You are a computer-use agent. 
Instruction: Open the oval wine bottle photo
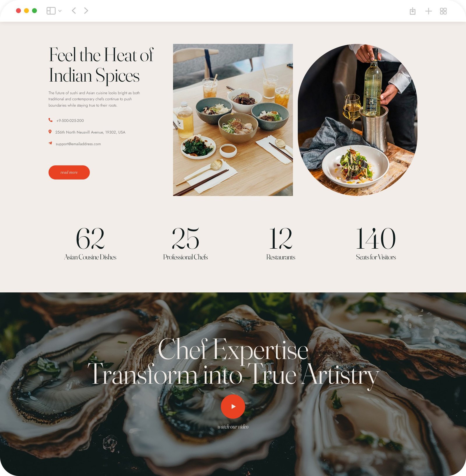(357, 120)
